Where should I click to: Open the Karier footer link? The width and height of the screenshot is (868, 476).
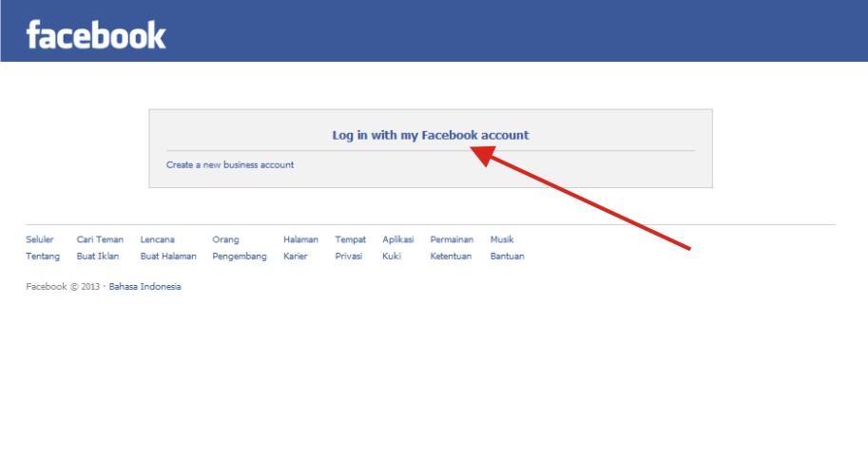(x=295, y=257)
